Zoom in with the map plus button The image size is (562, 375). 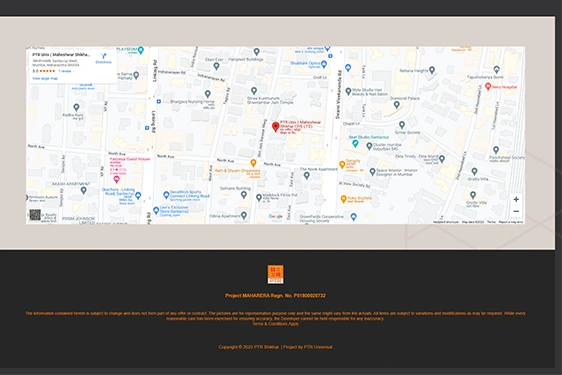(x=516, y=199)
